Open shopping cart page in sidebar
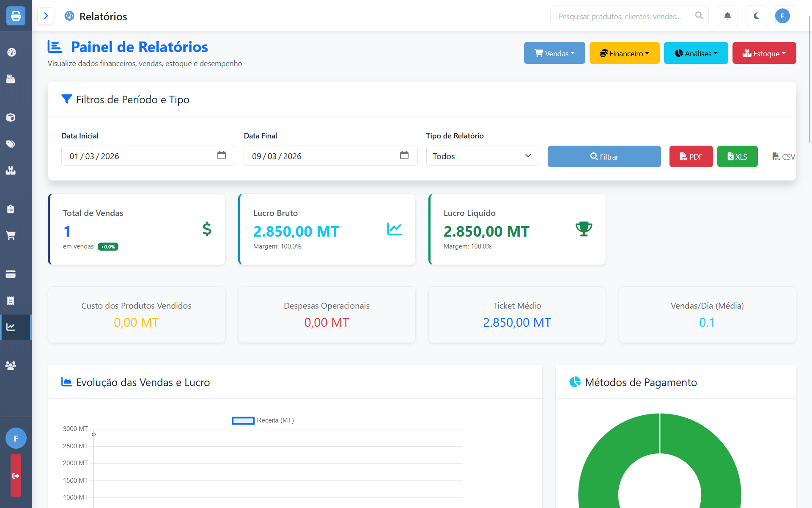 coord(11,235)
